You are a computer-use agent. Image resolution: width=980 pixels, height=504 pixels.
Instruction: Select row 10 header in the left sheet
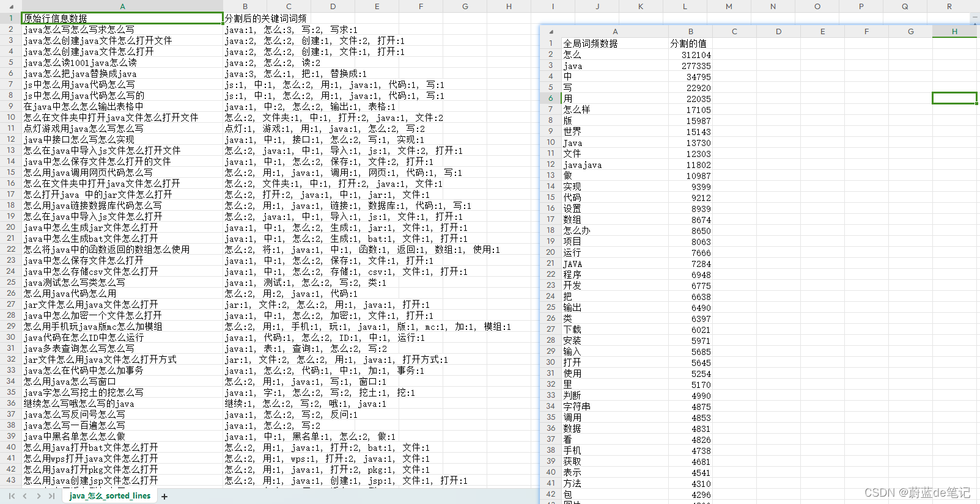pos(11,117)
